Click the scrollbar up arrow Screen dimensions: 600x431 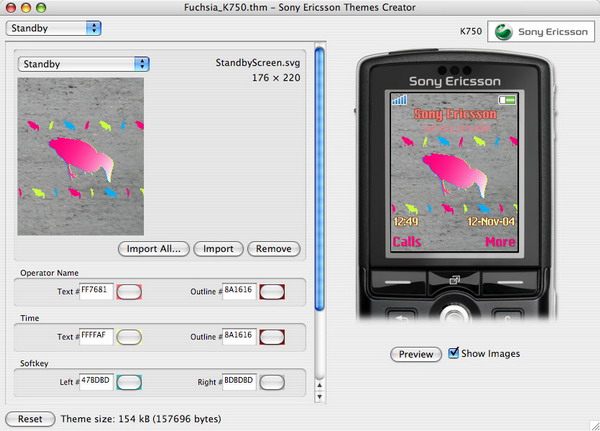coord(320,385)
